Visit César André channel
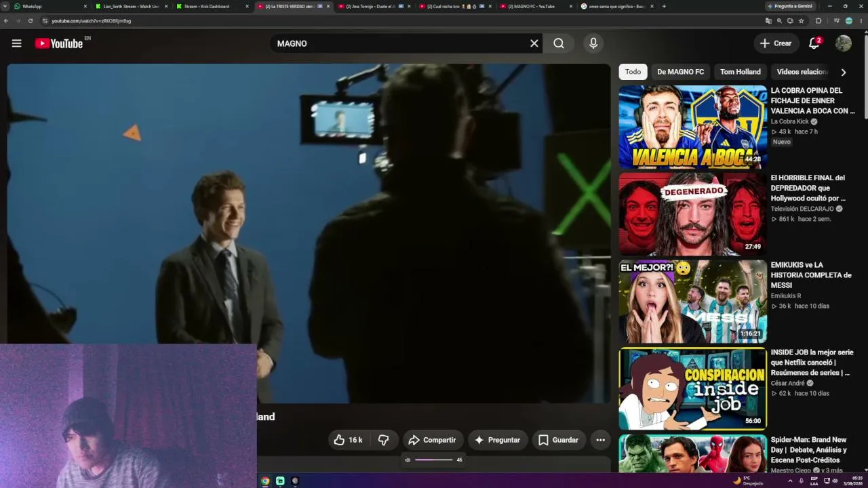The image size is (868, 488). tap(788, 383)
